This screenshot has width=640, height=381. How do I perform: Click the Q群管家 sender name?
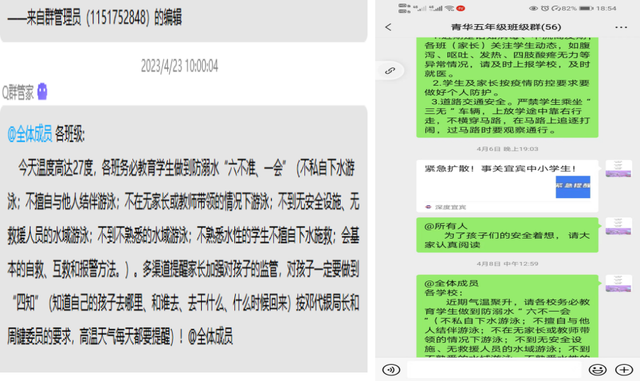tap(18, 92)
